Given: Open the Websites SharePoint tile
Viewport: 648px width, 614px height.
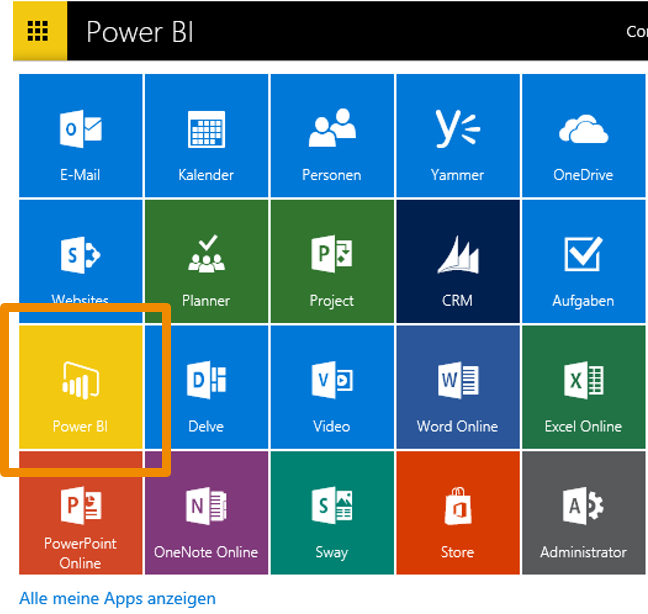Looking at the screenshot, I should [81, 261].
